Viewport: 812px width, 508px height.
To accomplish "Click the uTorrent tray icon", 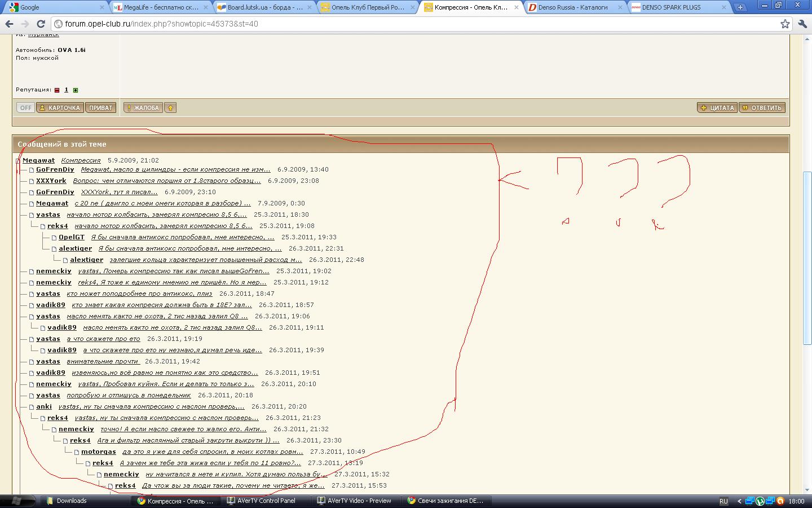I will tap(760, 501).
